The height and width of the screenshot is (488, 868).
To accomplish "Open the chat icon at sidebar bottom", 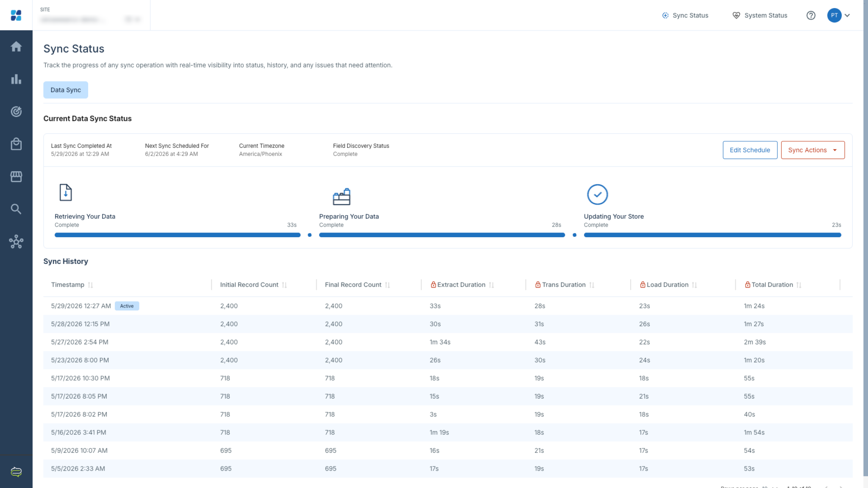I will (x=16, y=472).
